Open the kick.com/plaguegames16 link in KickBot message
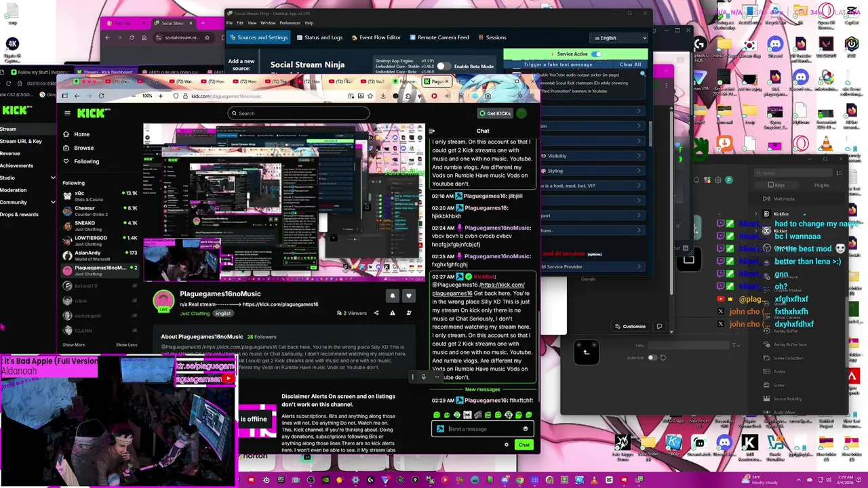This screenshot has width=868, height=488. [x=480, y=289]
